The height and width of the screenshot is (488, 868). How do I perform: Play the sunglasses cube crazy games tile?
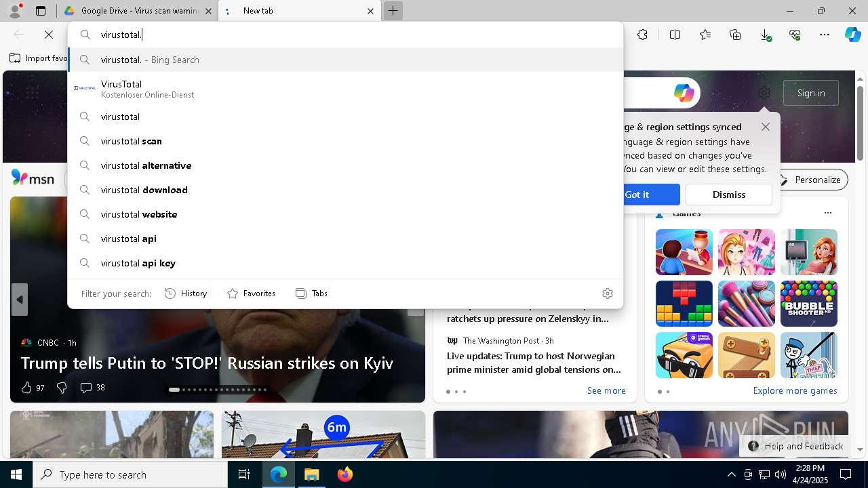(684, 355)
